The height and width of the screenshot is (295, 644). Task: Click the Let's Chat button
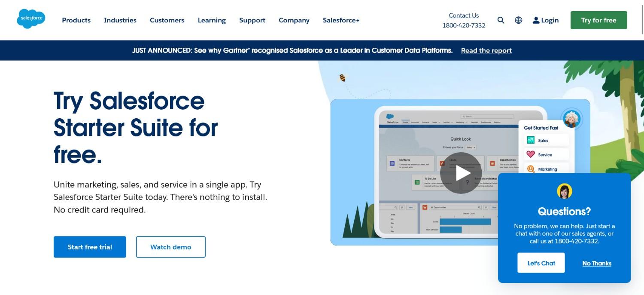tap(541, 263)
